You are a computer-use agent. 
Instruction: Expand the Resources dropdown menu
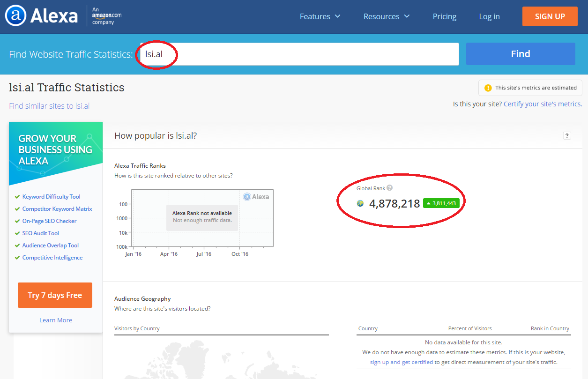coord(387,16)
